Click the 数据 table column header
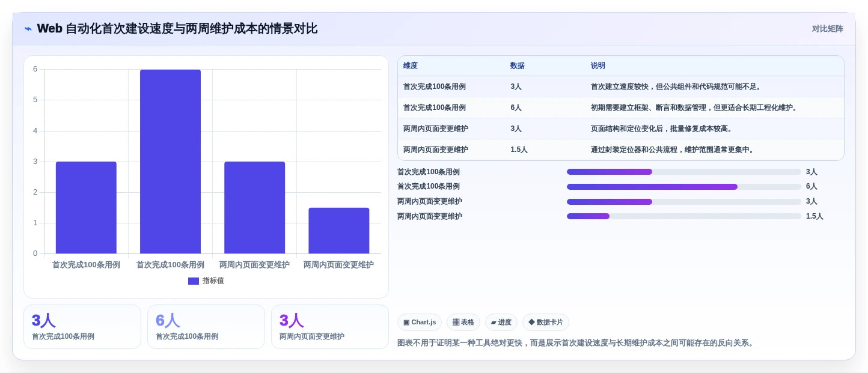The height and width of the screenshot is (373, 868). 518,66
